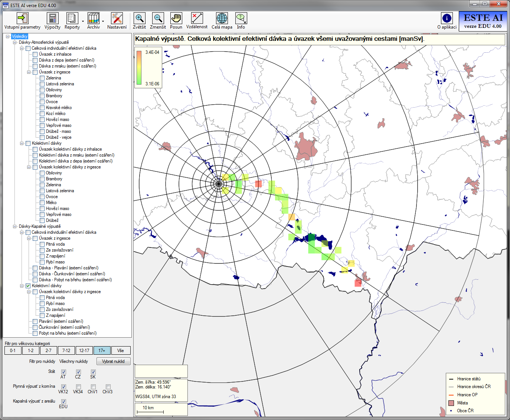Select Pobyt na břehu (externí ozáření) collective item

(x=68, y=333)
